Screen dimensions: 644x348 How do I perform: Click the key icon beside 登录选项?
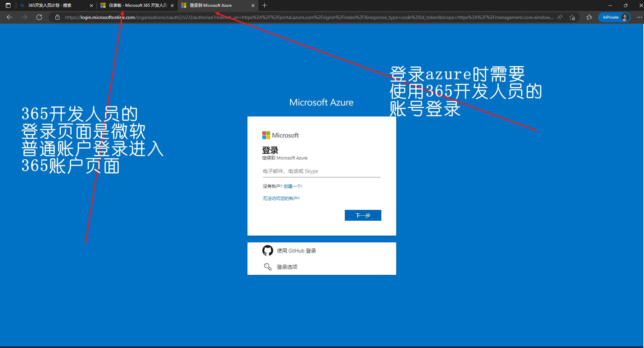click(268, 267)
